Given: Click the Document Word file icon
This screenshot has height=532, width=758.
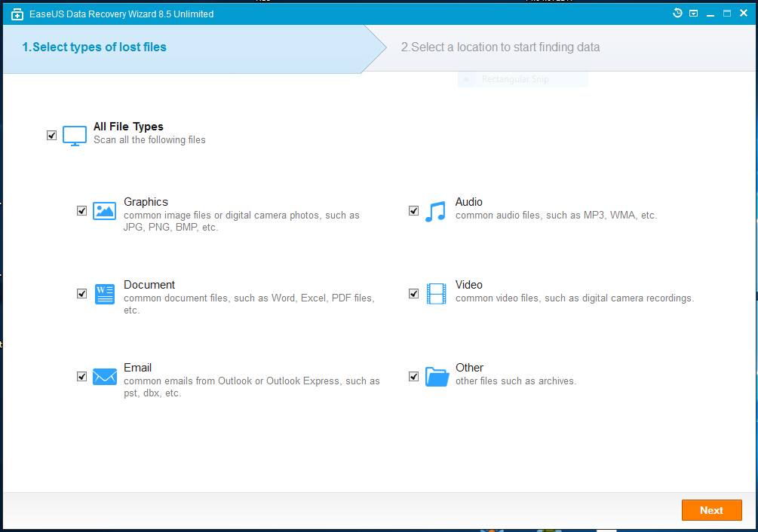Looking at the screenshot, I should pos(104,294).
